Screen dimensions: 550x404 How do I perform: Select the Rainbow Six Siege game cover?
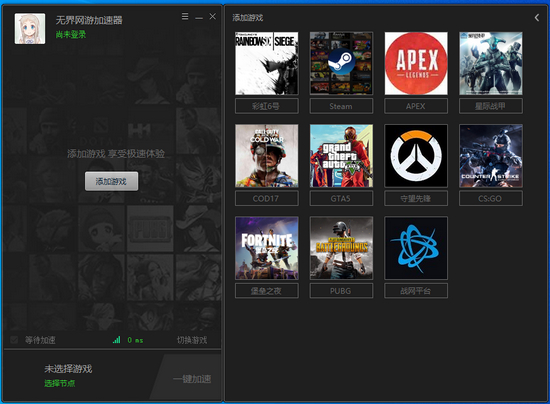(x=267, y=63)
